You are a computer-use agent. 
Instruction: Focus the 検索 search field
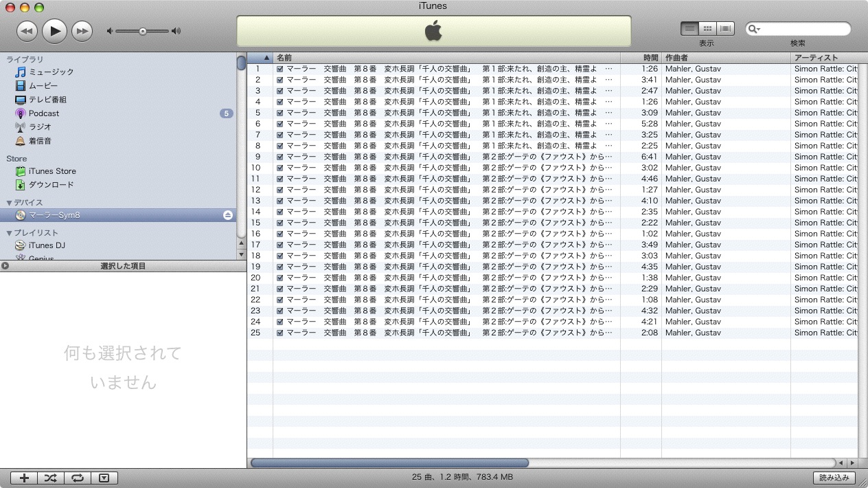[798, 29]
